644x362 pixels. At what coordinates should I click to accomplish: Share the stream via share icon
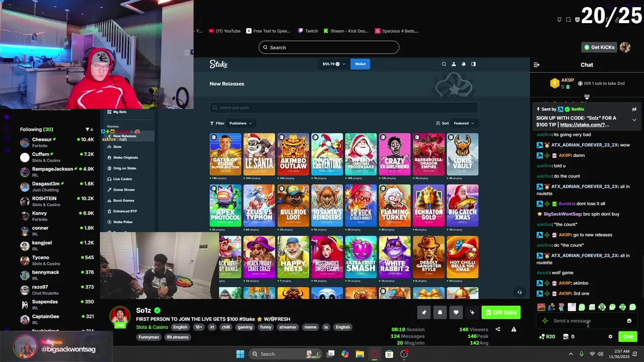tap(498, 329)
